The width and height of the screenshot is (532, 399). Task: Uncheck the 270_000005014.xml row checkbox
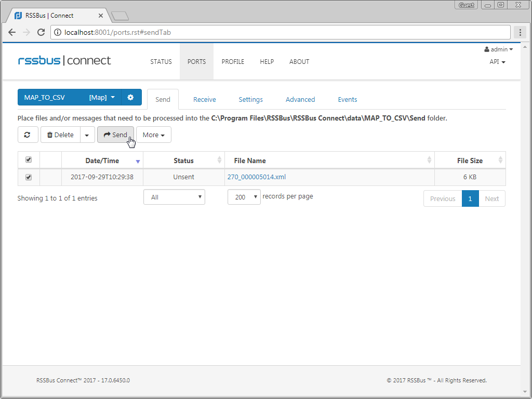point(29,177)
